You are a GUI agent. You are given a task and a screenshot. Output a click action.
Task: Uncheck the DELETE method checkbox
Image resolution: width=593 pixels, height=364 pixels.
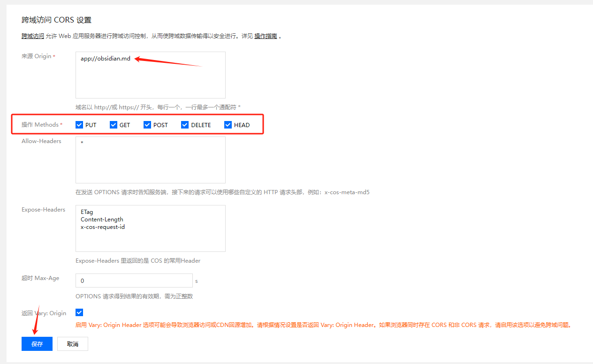[184, 124]
